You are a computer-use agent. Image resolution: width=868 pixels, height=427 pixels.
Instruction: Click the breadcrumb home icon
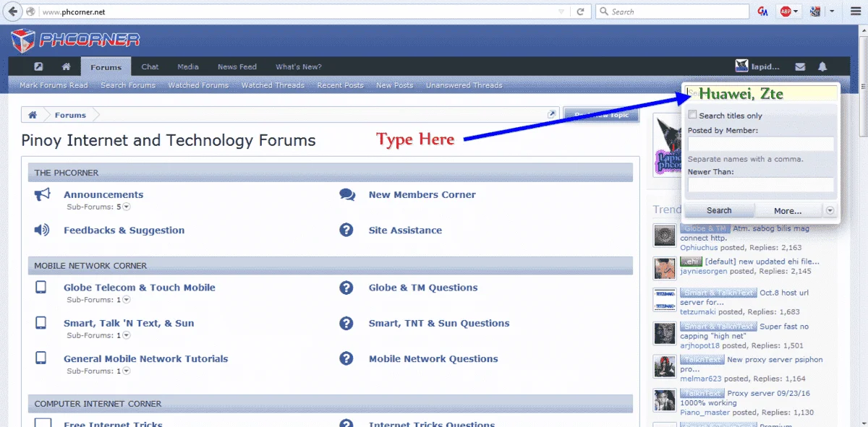(33, 115)
